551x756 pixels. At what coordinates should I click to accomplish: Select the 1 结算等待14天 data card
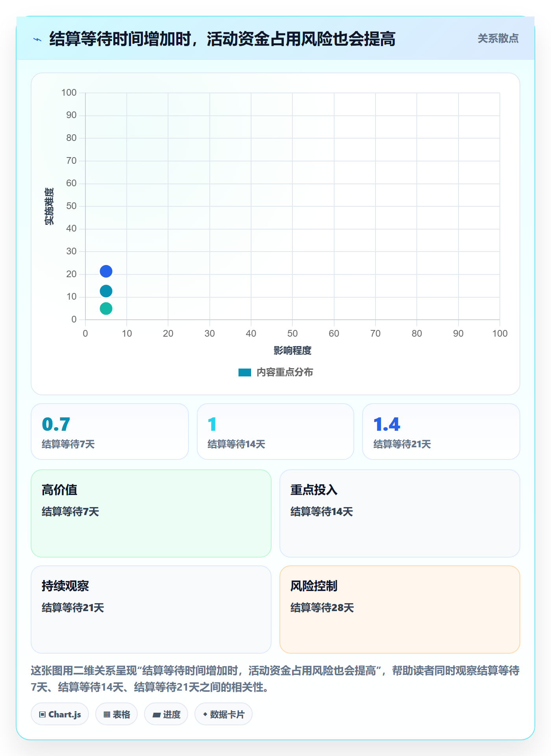click(275, 432)
